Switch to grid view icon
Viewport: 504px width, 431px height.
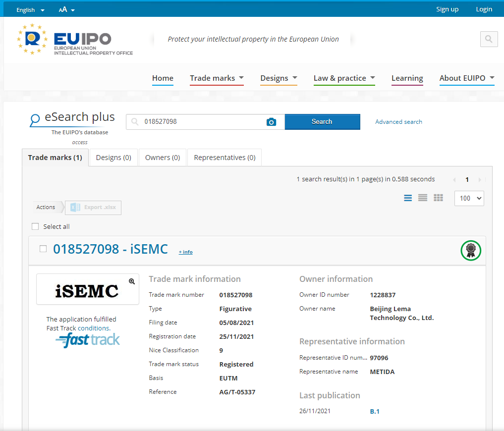tap(438, 198)
